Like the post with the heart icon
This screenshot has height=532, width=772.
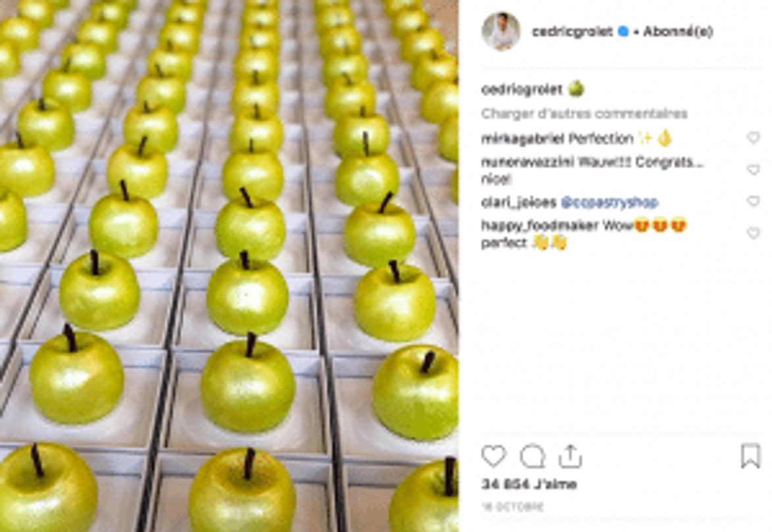pos(494,456)
